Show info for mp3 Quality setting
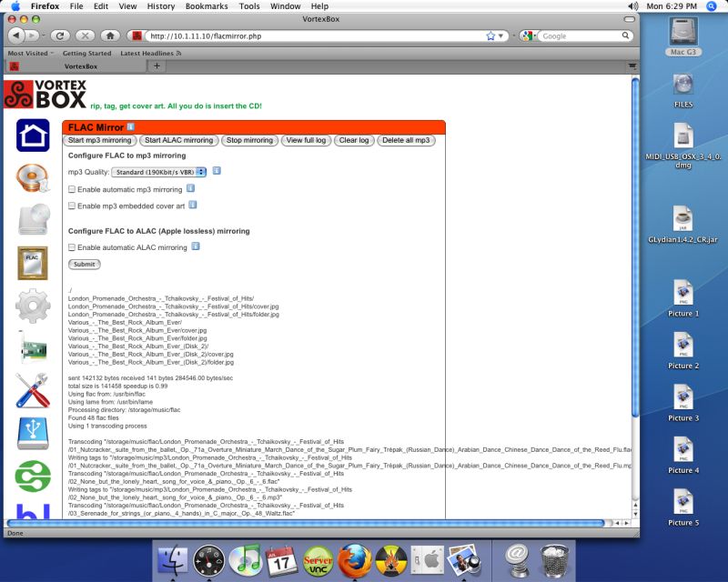 click(x=217, y=171)
